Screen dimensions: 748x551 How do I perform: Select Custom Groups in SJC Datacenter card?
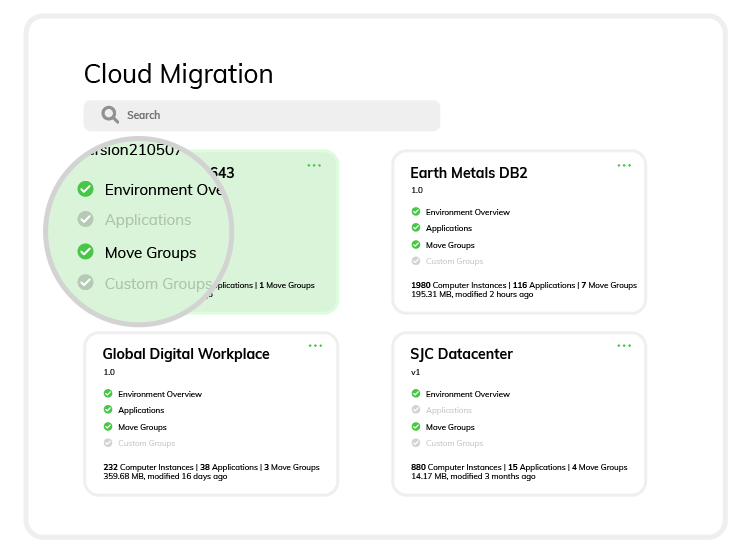pos(454,443)
